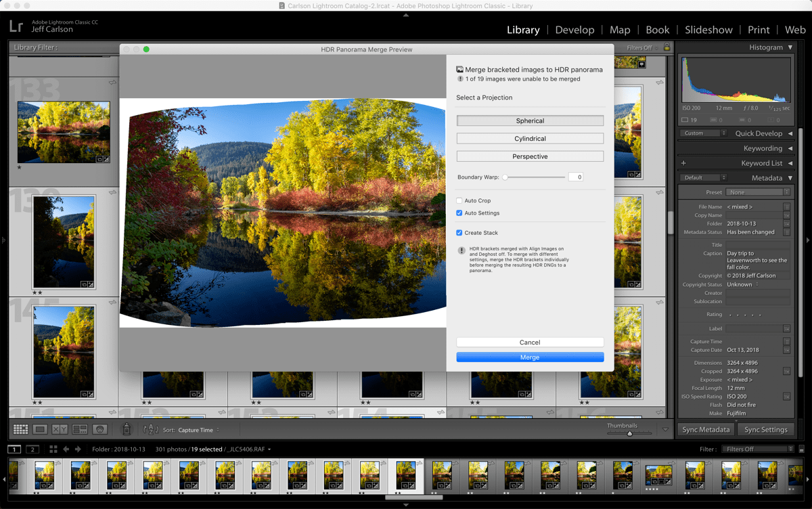Toggle sort direction A-Z icon
This screenshot has height=509, width=812.
(x=151, y=429)
